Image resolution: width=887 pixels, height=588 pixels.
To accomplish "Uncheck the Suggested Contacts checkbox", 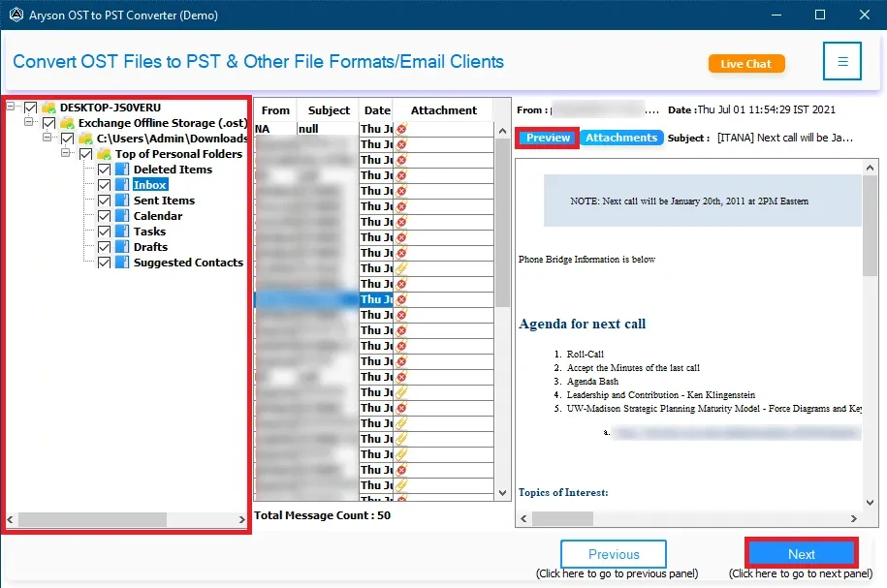I will [105, 263].
